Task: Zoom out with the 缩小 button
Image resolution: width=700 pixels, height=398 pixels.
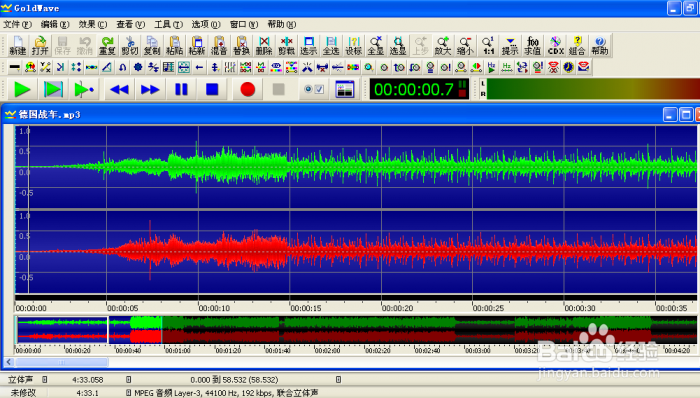Action: coord(465,46)
